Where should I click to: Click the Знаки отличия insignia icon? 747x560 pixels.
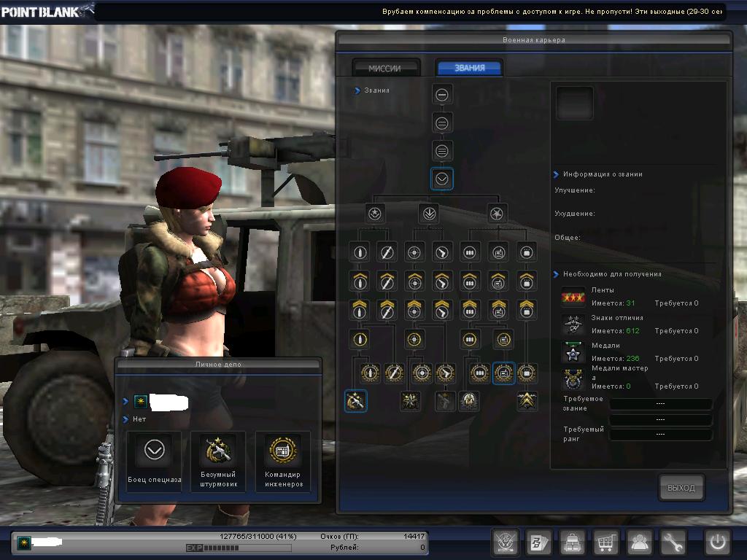573,324
